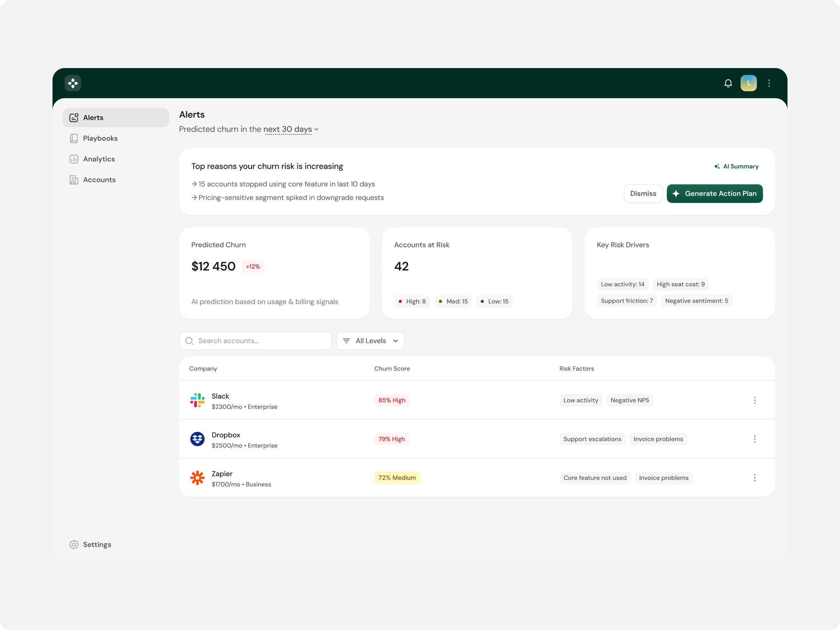Image resolution: width=840 pixels, height=630 pixels.
Task: Click Dropbox's 'Invoice problems' tag
Action: [659, 439]
